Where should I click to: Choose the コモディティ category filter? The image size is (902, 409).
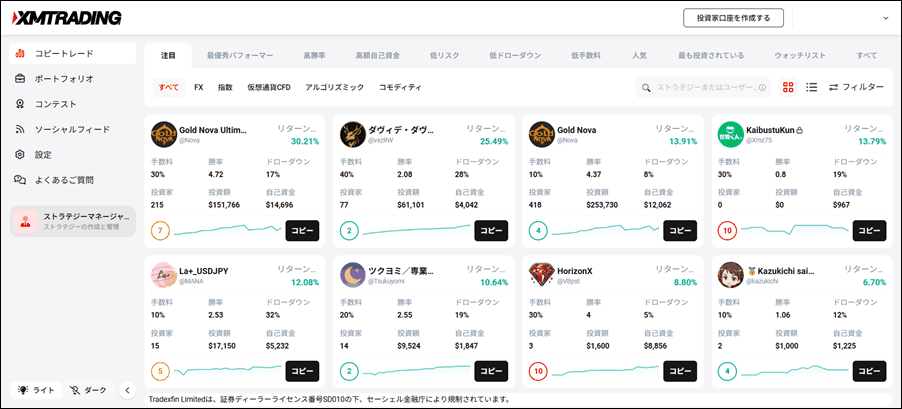coord(400,87)
